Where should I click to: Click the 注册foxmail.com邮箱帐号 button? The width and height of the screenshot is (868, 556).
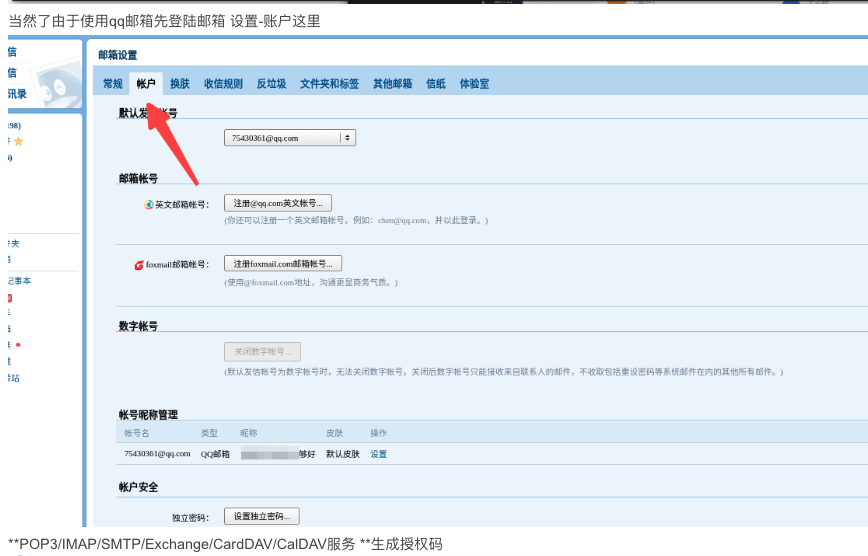pyautogui.click(x=283, y=264)
